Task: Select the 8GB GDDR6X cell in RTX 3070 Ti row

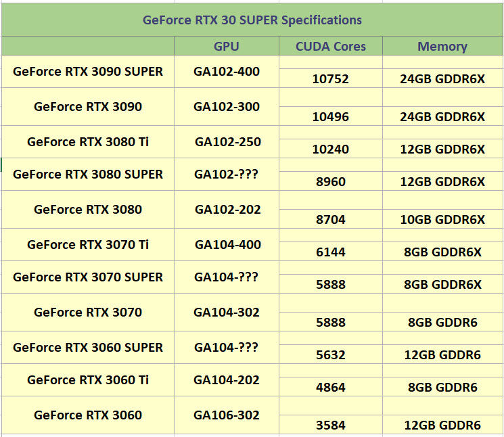Action: pos(442,252)
